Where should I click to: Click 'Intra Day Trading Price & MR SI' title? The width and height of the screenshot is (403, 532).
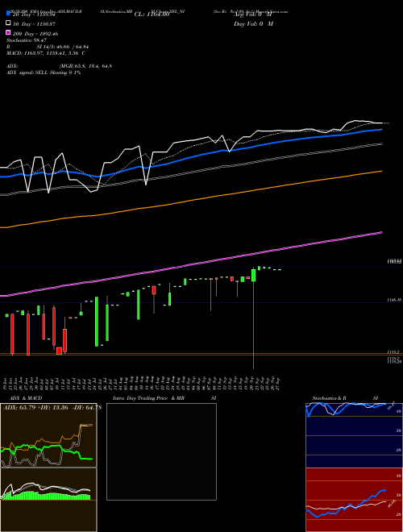[164, 398]
